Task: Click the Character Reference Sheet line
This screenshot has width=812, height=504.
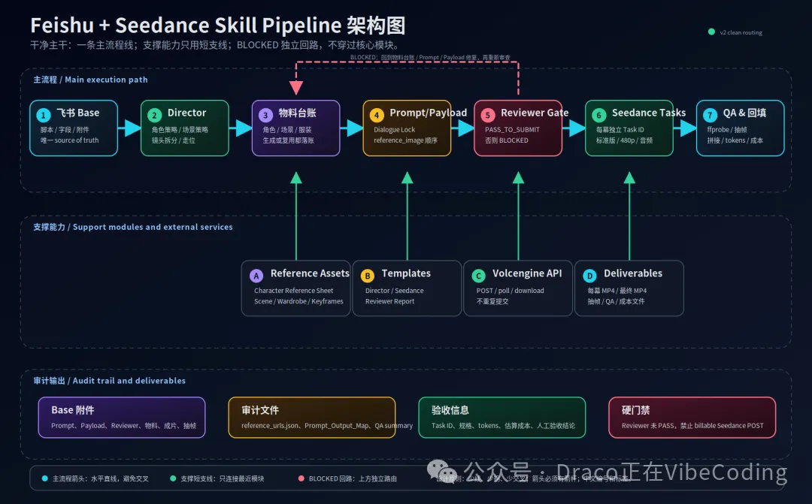Action: pyautogui.click(x=294, y=291)
